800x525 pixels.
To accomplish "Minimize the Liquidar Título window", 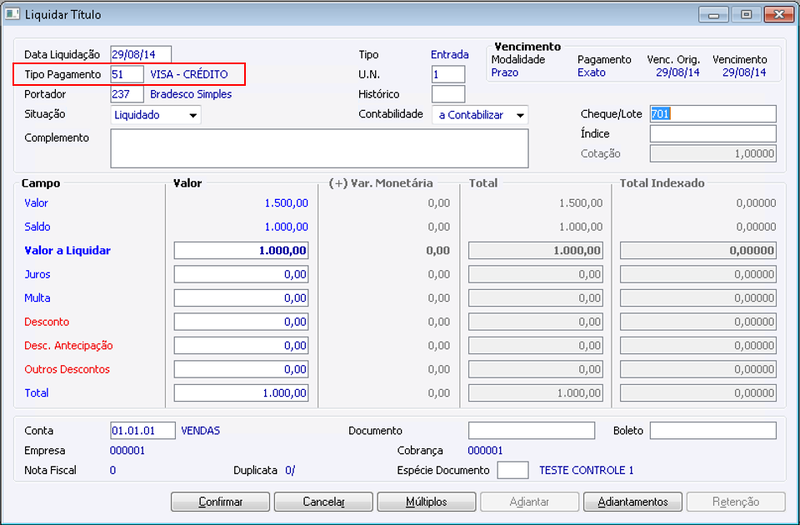I will 713,14.
